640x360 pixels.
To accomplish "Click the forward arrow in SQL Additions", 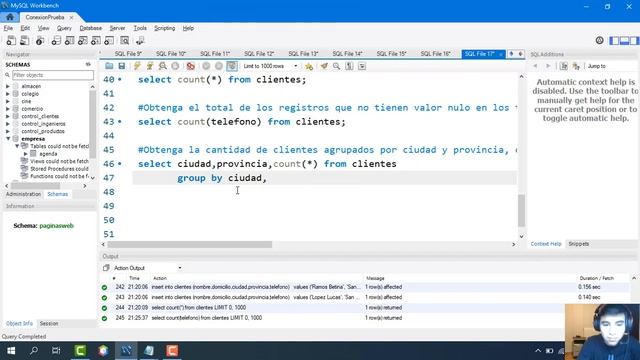I will tap(548, 66).
